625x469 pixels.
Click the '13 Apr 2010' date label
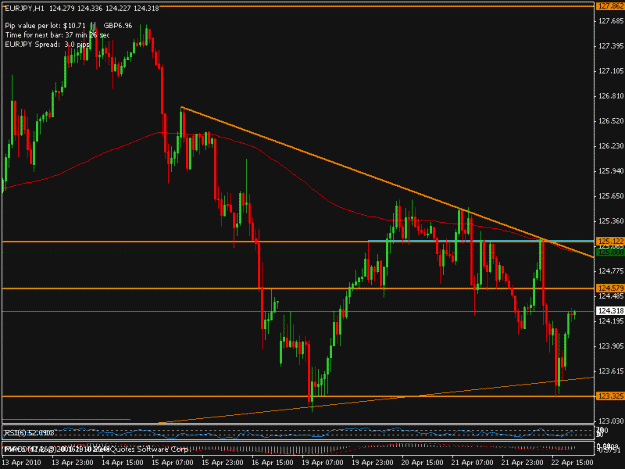21,463
